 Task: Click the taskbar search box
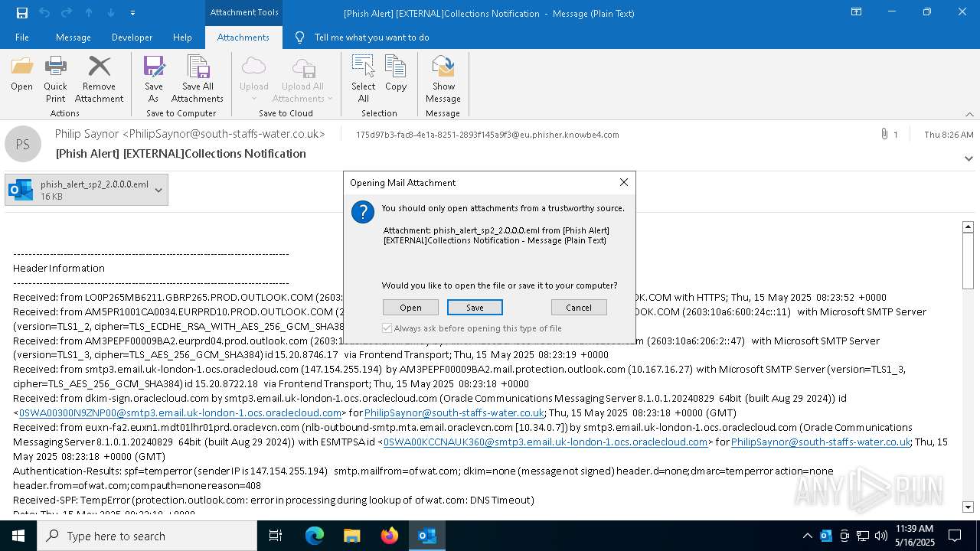point(147,536)
